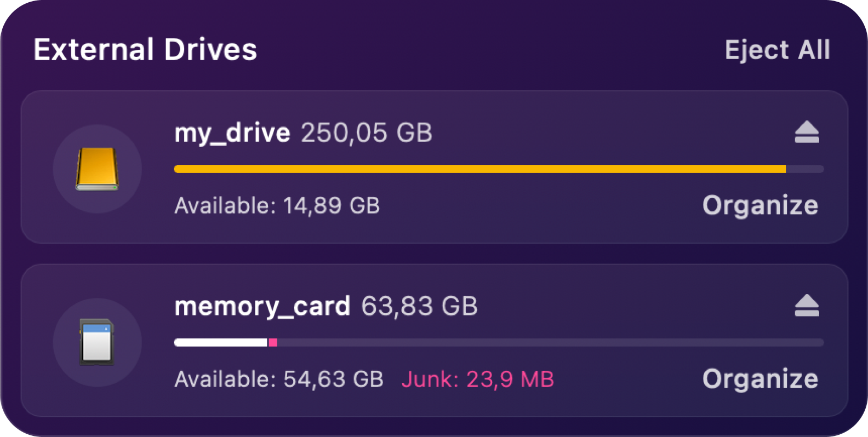Image resolution: width=868 pixels, height=437 pixels.
Task: Click Available: 14,89 GB text
Action: click(277, 206)
